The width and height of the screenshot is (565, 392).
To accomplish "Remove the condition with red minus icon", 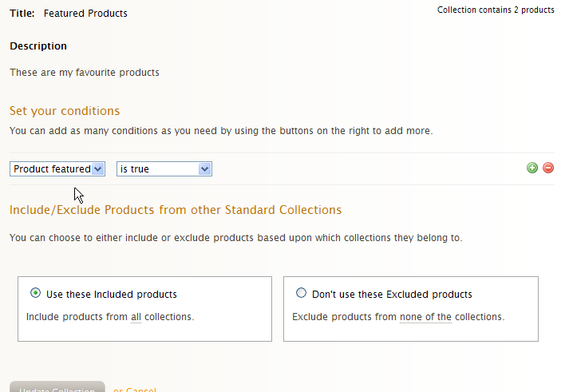I will tap(548, 168).
